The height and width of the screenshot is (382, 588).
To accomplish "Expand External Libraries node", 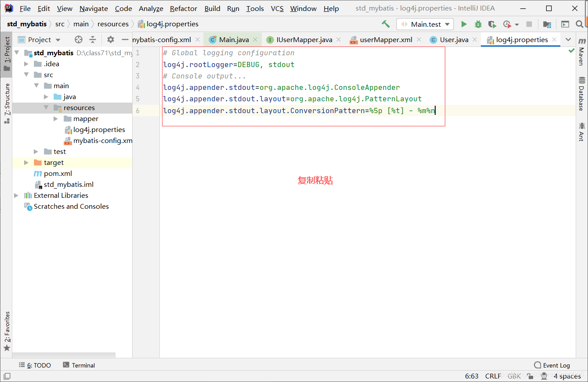I will [x=16, y=196].
